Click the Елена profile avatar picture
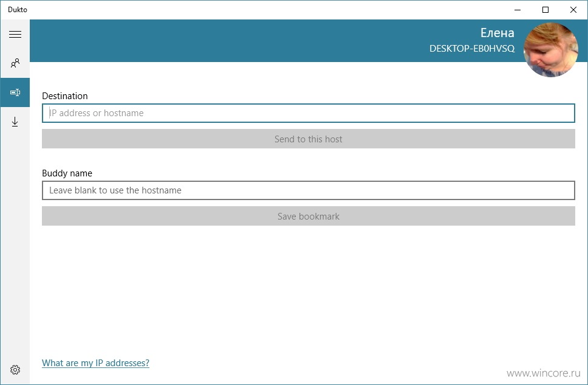 tap(550, 50)
